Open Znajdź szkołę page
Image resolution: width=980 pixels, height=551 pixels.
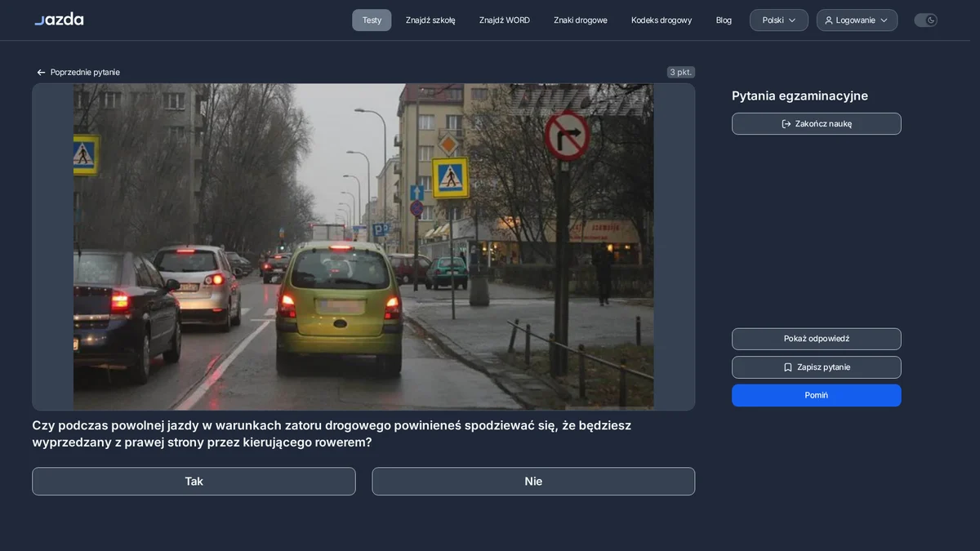[x=430, y=20]
